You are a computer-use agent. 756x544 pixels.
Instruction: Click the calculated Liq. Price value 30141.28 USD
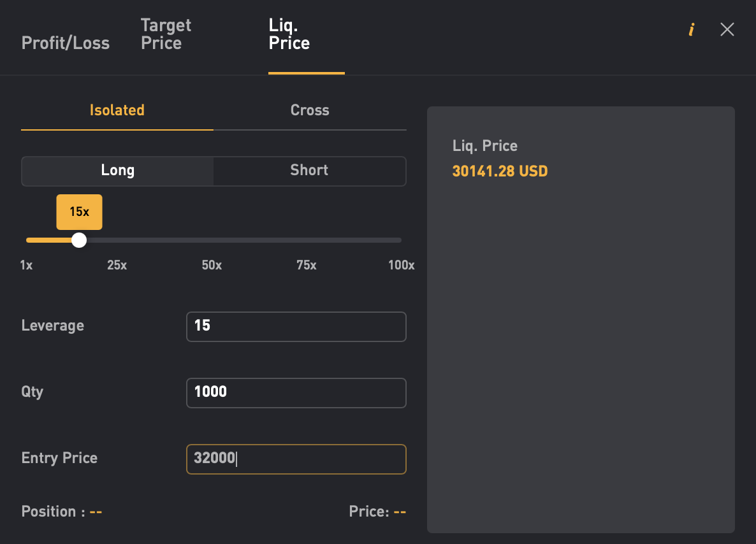click(x=500, y=171)
